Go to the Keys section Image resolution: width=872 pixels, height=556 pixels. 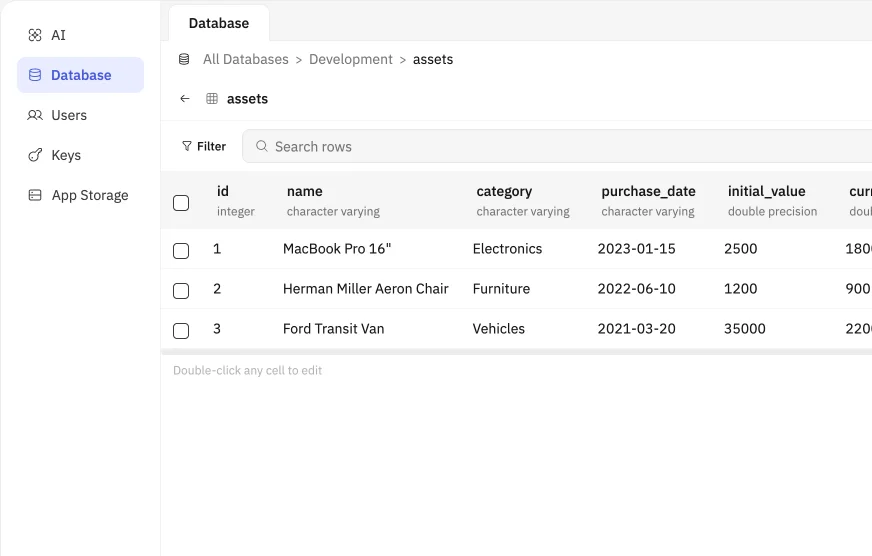point(80,155)
